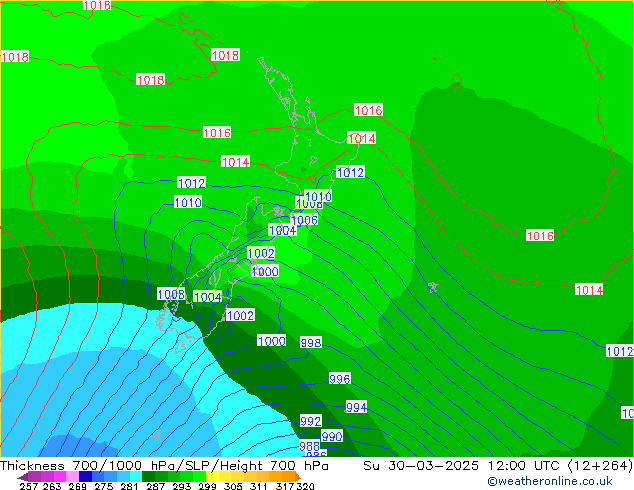Click the blue 994 isobar label
634x490 pixels.
[x=356, y=407]
